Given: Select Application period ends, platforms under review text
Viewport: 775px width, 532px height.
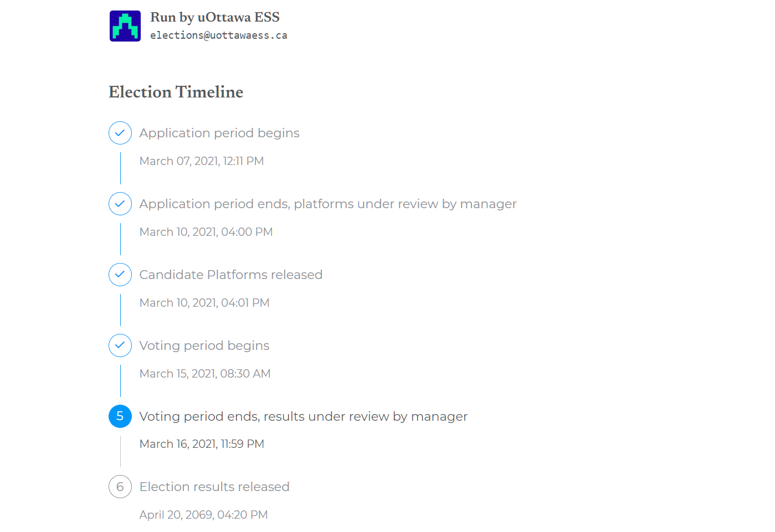Looking at the screenshot, I should point(328,204).
